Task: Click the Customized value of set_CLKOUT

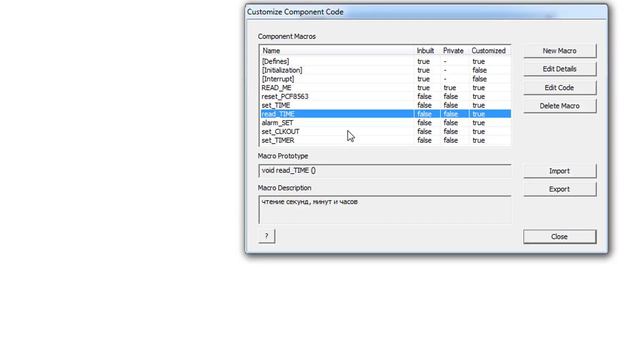Action: 479,131
